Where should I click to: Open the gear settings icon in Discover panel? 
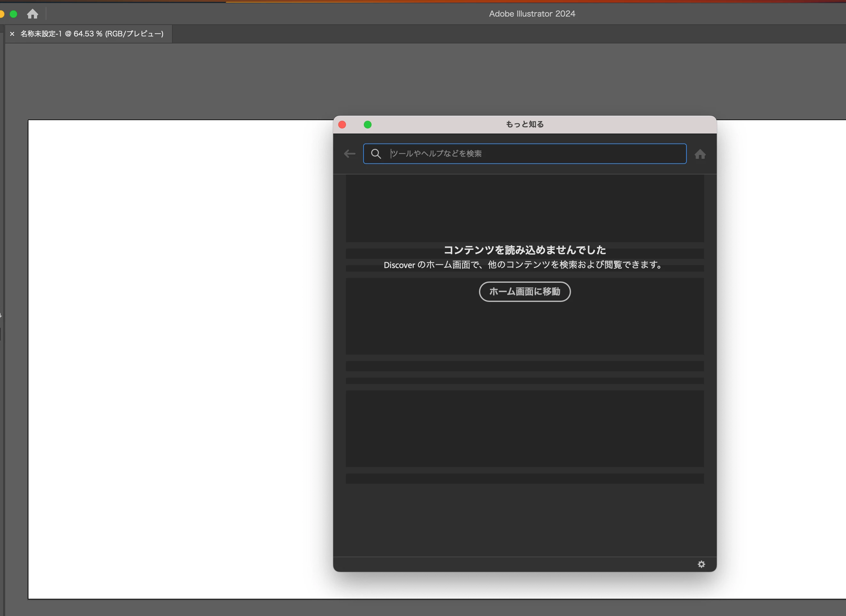click(701, 564)
